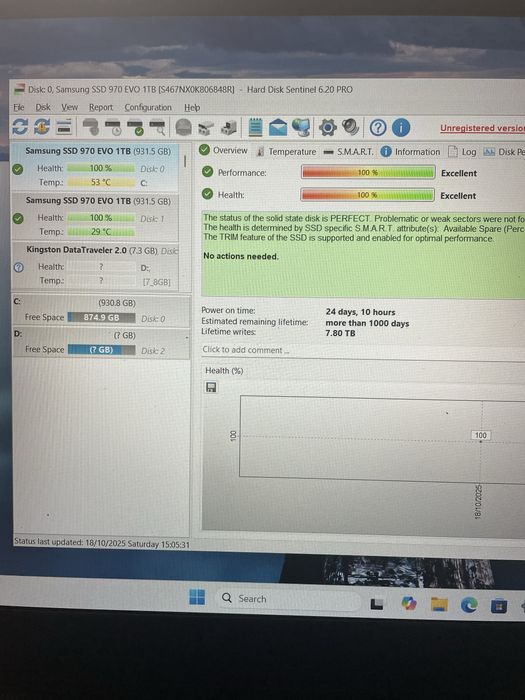Viewport: 525px width, 700px height.
Task: Click the taskbar Search box
Action: (x=289, y=599)
